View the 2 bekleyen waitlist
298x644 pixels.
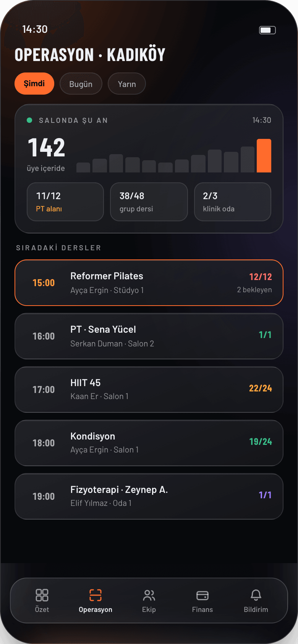click(x=254, y=290)
